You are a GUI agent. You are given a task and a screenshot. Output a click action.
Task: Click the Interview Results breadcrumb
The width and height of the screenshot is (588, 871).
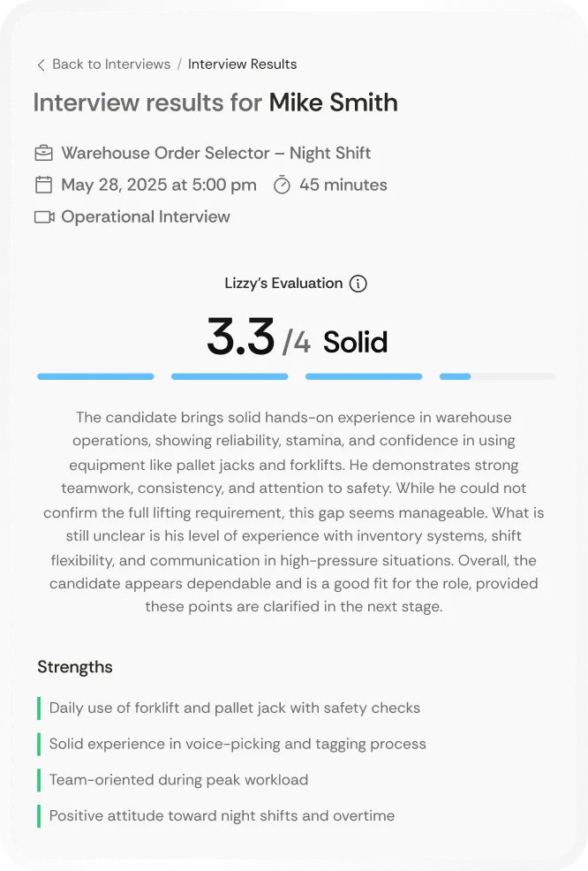click(242, 64)
